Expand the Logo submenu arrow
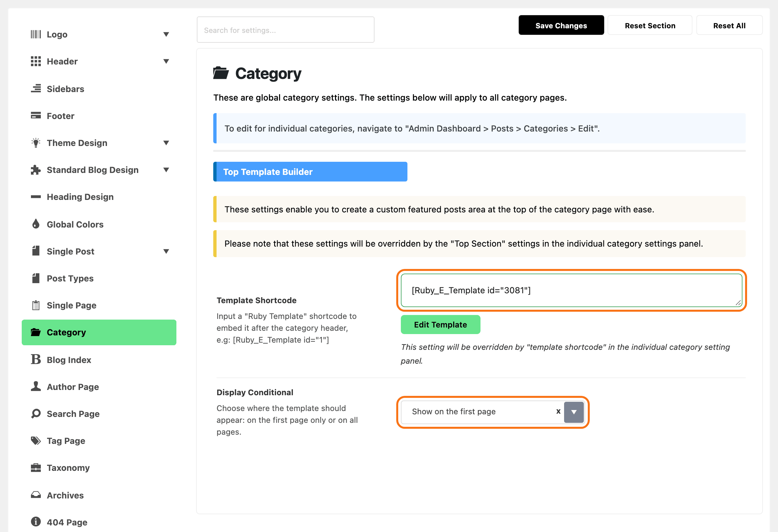Screen dimensions: 778x532 tap(166, 35)
